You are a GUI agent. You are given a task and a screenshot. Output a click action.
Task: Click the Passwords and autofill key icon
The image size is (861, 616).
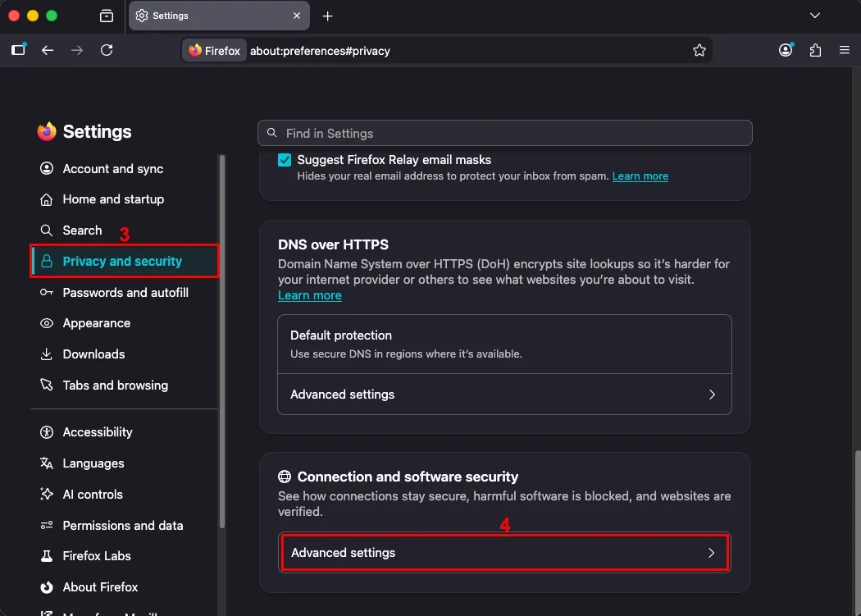[x=47, y=292]
